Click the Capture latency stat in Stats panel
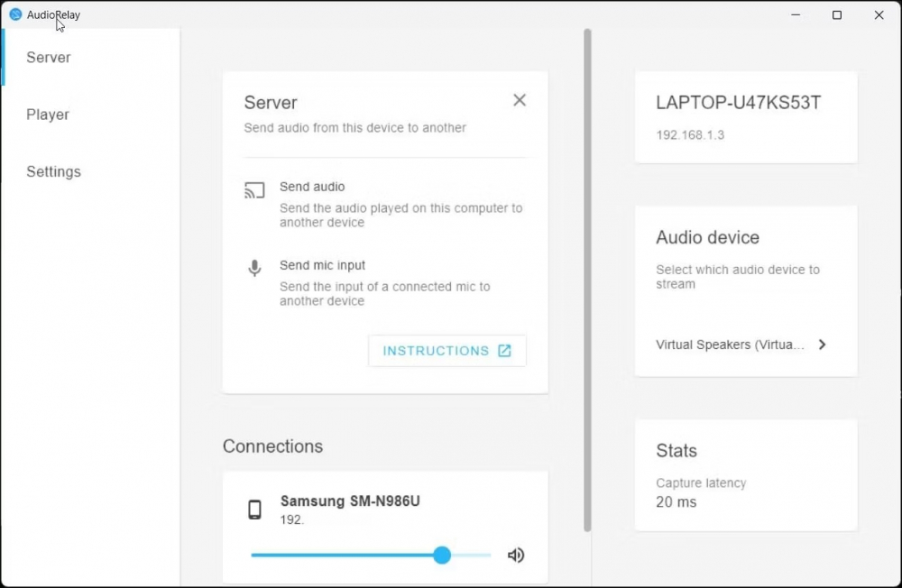Screen dimensions: 902x588 701,483
